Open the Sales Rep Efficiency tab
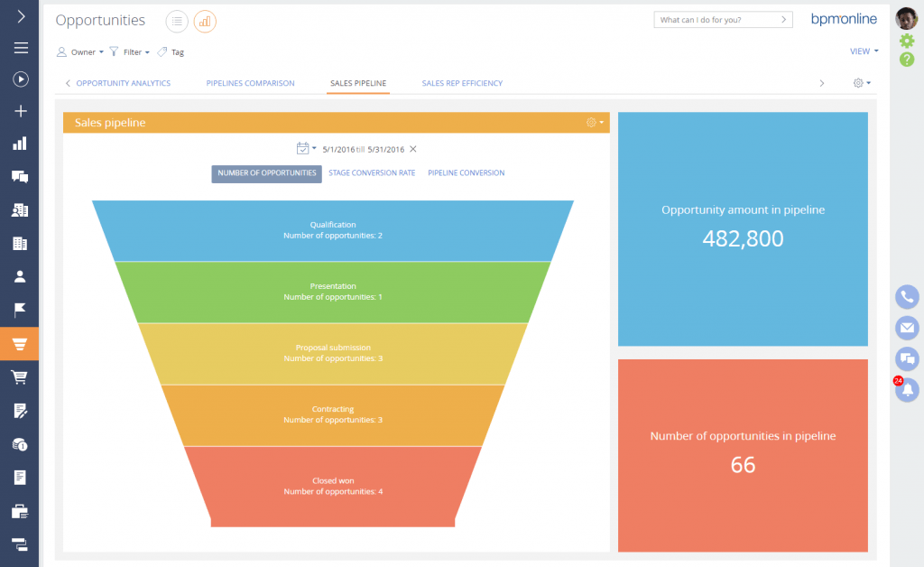Image resolution: width=924 pixels, height=567 pixels. [x=462, y=83]
